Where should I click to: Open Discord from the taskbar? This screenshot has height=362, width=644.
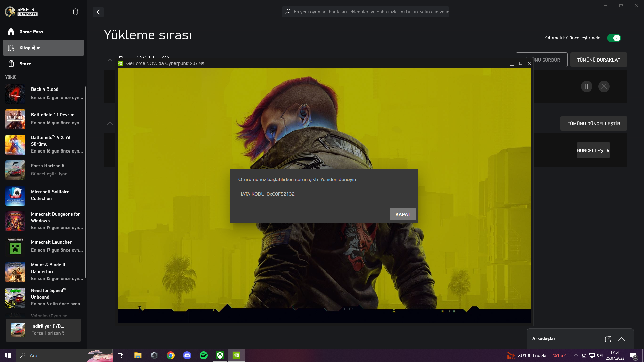pos(187,355)
